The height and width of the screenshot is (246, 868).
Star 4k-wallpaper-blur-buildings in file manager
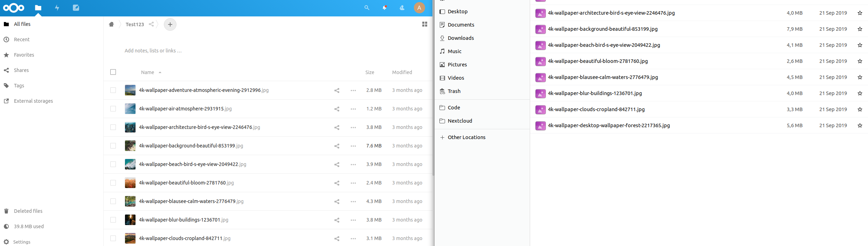(860, 93)
